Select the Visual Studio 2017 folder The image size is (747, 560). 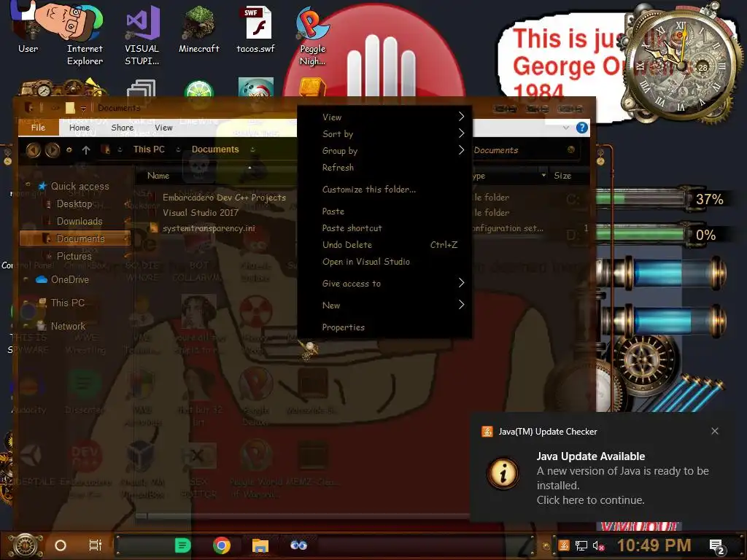pyautogui.click(x=200, y=213)
